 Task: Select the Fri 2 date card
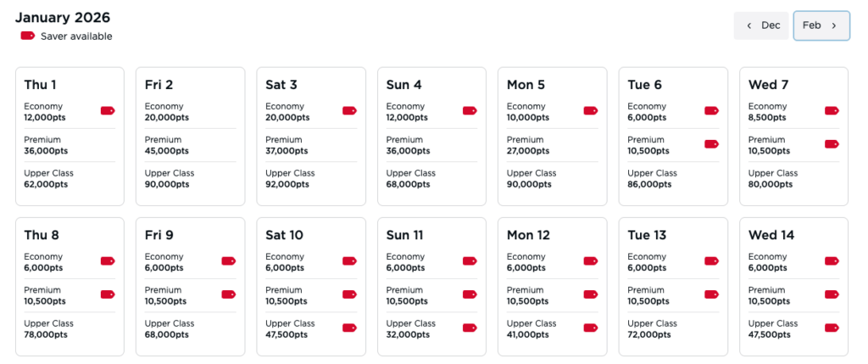[190, 136]
